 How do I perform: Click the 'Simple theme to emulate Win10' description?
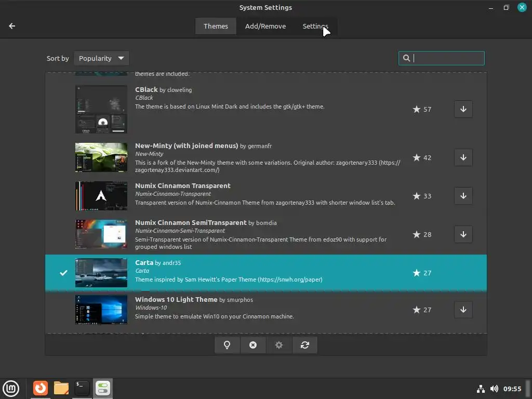pyautogui.click(x=214, y=316)
